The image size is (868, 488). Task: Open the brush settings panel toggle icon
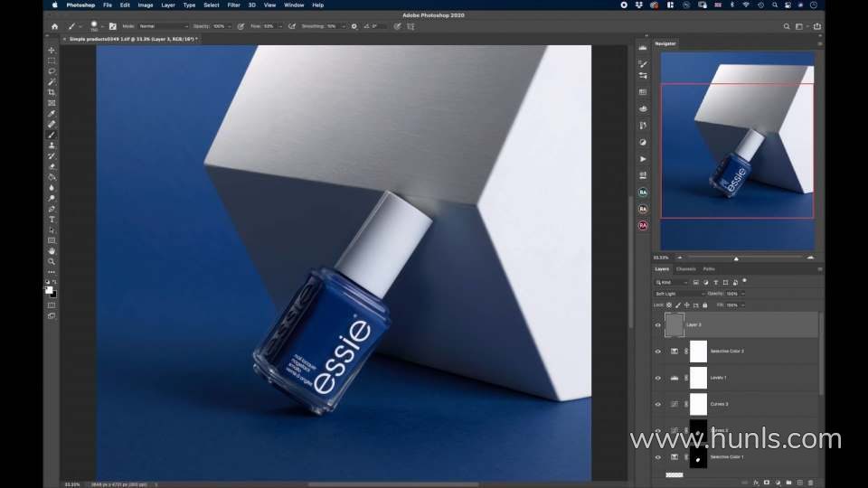coord(113,26)
